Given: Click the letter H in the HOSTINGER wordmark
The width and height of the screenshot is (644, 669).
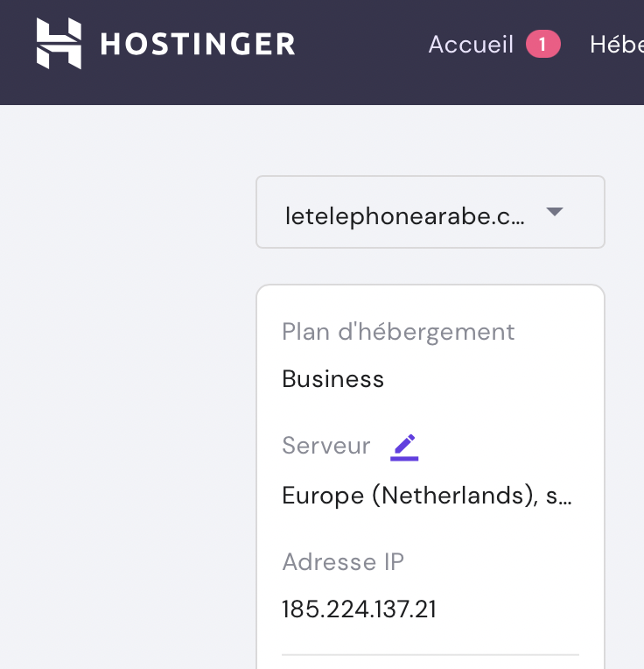Looking at the screenshot, I should (x=110, y=44).
